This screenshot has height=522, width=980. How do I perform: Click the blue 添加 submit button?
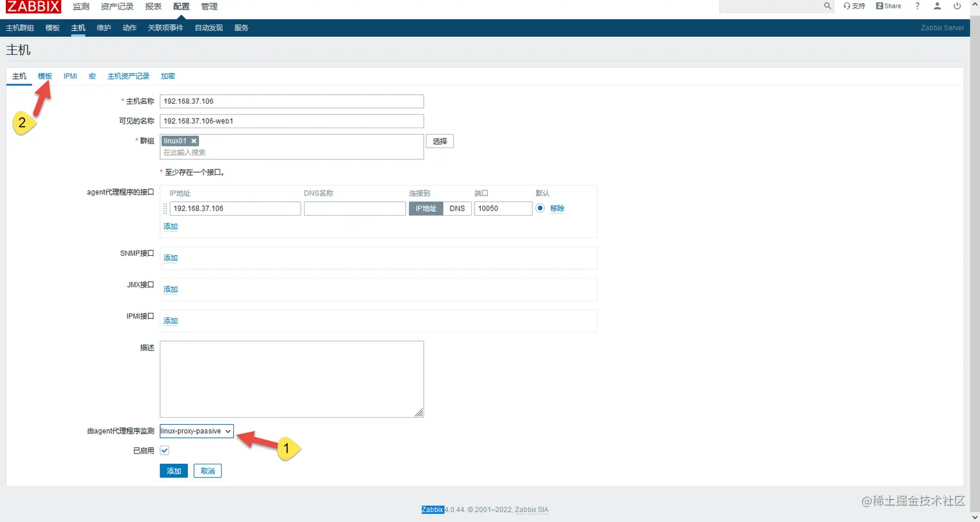click(174, 471)
